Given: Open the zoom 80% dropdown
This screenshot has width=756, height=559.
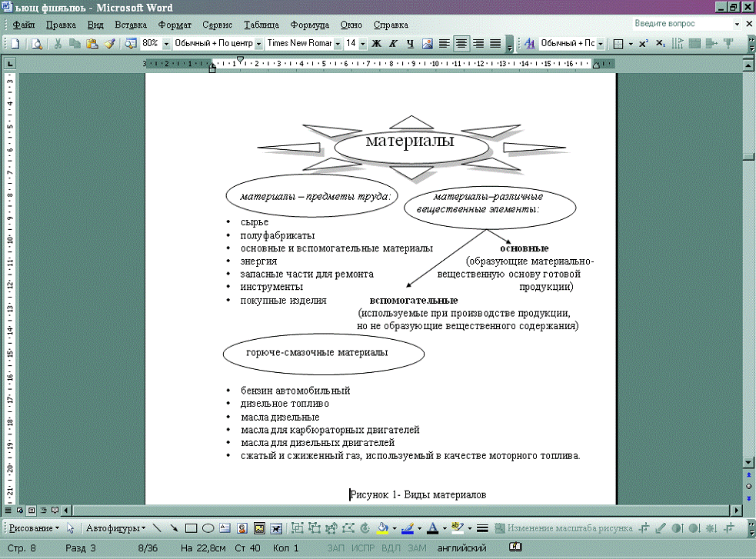Looking at the screenshot, I should click(x=166, y=44).
